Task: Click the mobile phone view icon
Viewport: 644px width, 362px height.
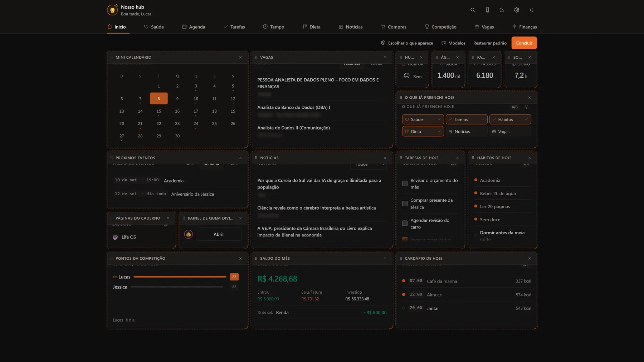Action: [487, 10]
